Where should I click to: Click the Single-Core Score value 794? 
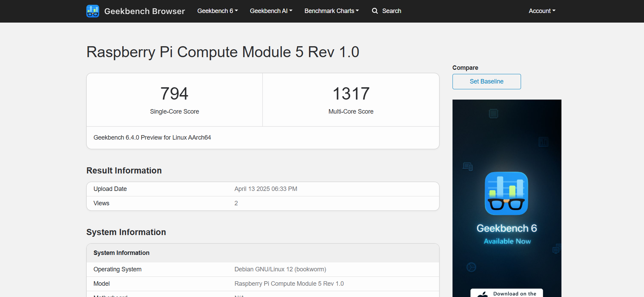tap(174, 94)
